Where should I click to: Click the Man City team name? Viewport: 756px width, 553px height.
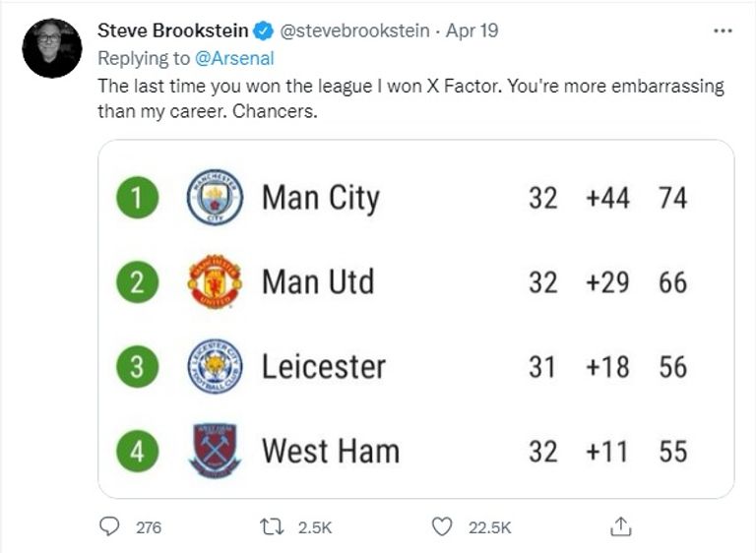click(x=320, y=198)
